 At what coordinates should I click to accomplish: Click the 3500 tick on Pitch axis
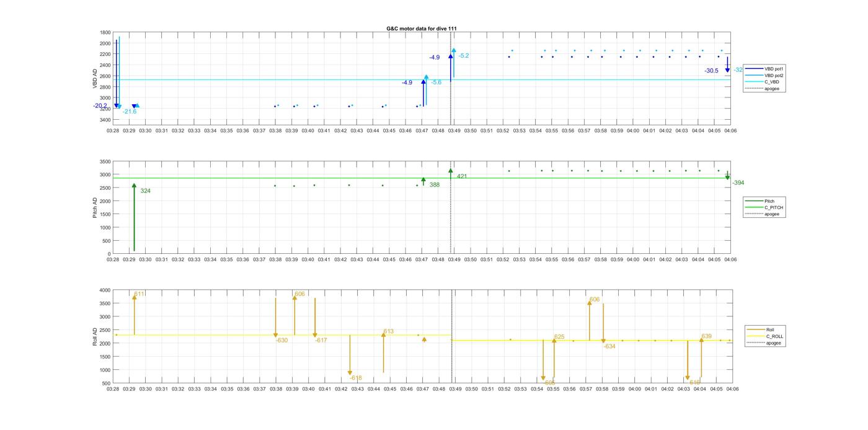[105, 161]
